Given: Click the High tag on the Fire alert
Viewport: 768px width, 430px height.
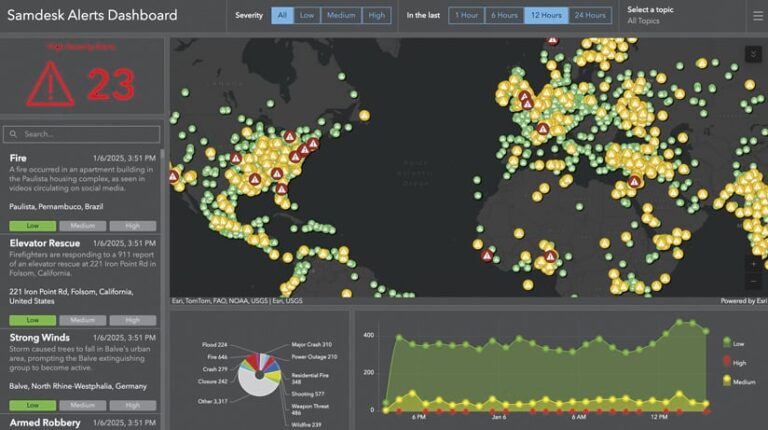Looking at the screenshot, I should (x=133, y=226).
